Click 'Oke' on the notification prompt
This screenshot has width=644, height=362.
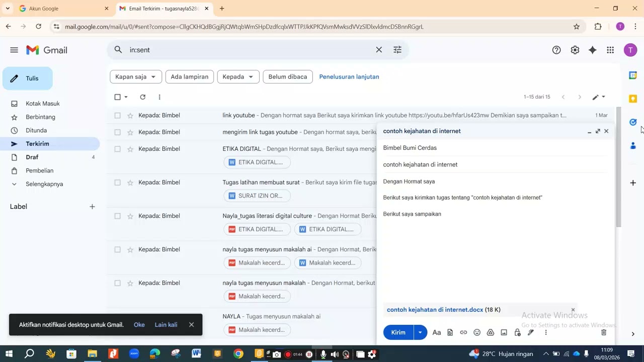pos(139,325)
